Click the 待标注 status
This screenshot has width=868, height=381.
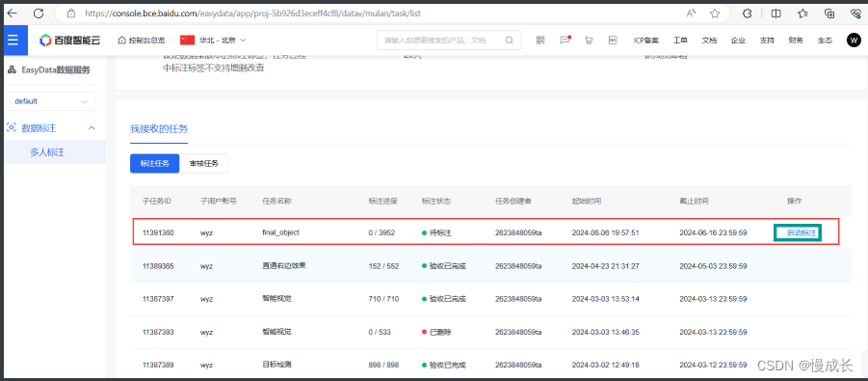point(436,232)
